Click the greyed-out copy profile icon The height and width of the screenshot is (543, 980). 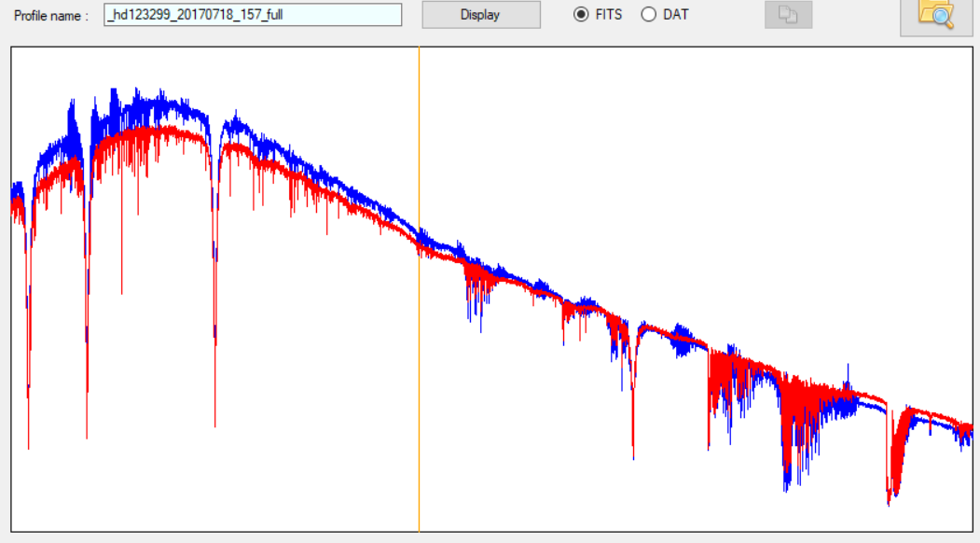788,15
